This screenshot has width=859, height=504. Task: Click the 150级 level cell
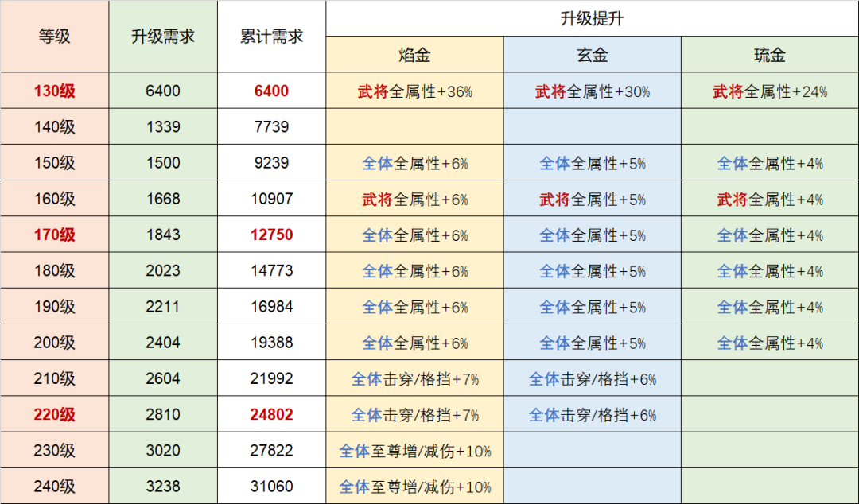tap(54, 163)
